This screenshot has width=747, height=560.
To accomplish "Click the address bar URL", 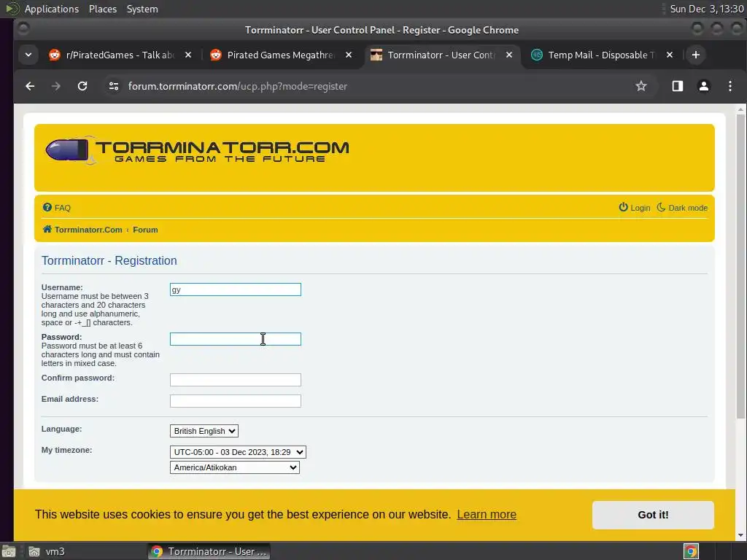I will point(237,86).
